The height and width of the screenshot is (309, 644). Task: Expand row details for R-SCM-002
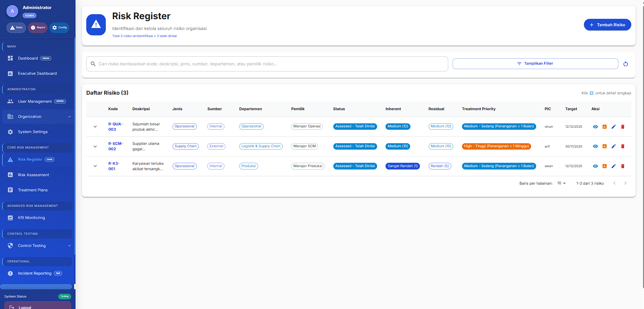click(95, 147)
